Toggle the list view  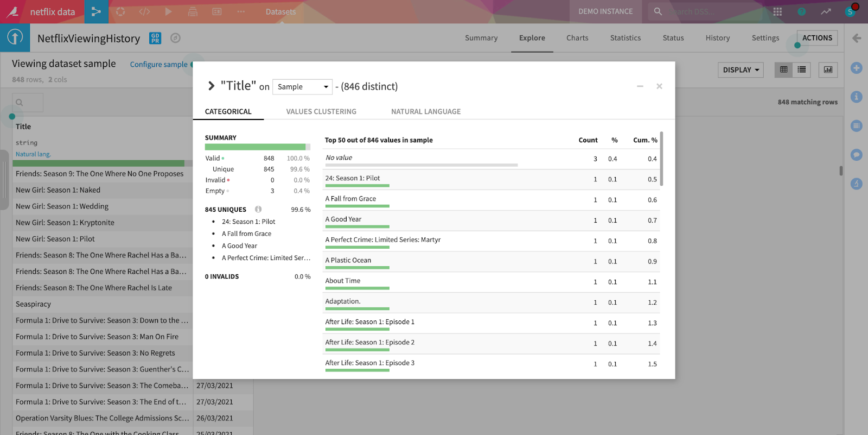pyautogui.click(x=801, y=70)
